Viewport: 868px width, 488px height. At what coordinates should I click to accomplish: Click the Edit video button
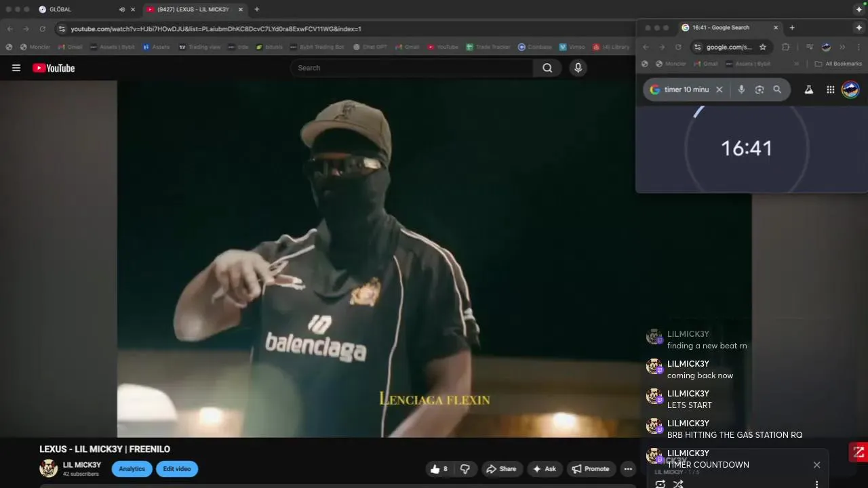pos(177,469)
